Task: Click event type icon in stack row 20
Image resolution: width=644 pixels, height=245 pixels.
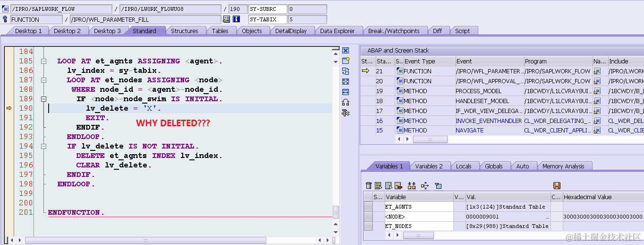Action: click(400, 81)
